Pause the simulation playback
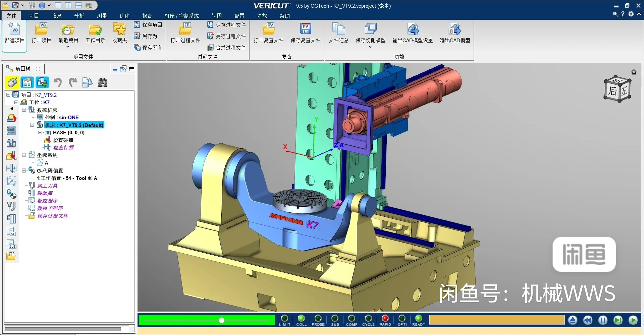The image size is (644, 335). (x=602, y=320)
